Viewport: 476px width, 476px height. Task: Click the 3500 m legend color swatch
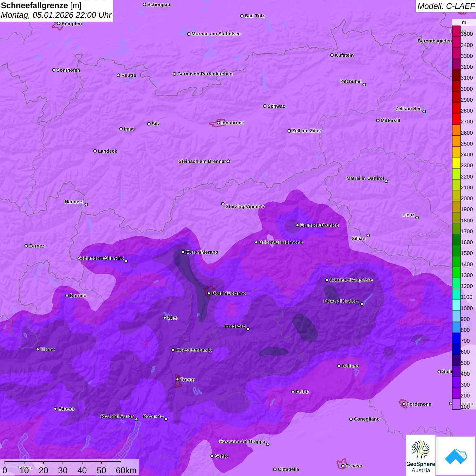click(456, 32)
